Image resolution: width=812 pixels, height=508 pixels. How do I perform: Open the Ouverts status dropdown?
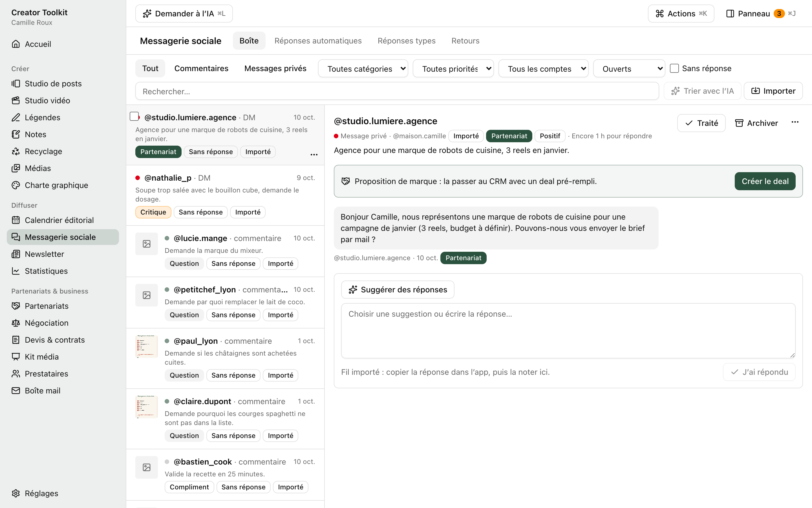pyautogui.click(x=629, y=69)
